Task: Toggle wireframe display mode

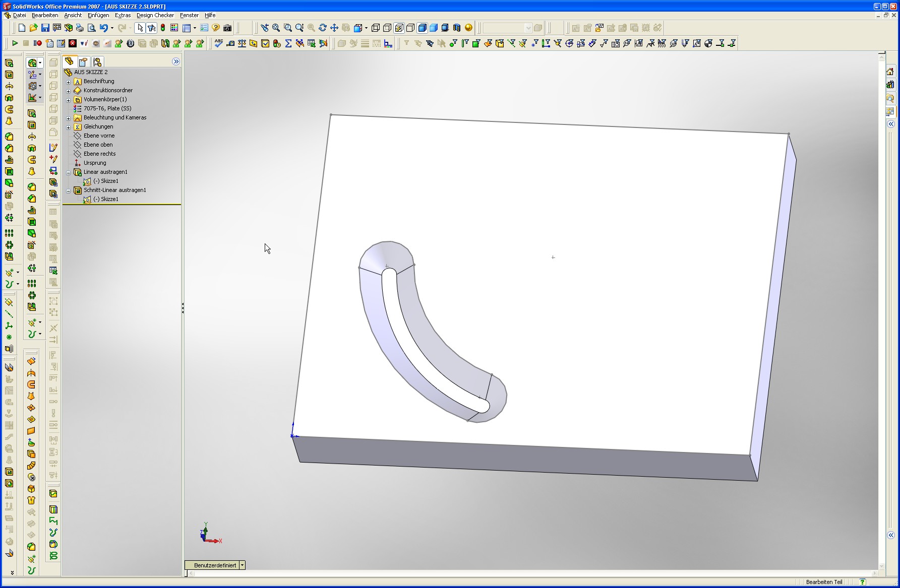Action: 376,28
